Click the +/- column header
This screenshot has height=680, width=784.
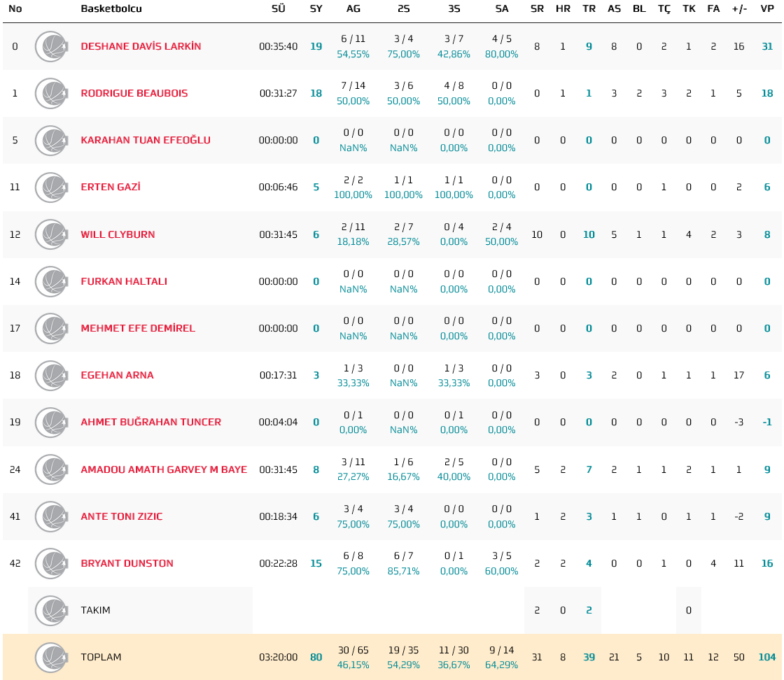(739, 8)
